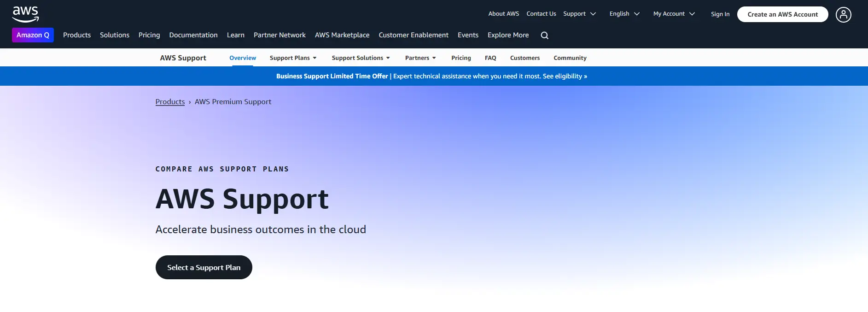
Task: Expand the Support Solutions dropdown
Action: click(361, 58)
